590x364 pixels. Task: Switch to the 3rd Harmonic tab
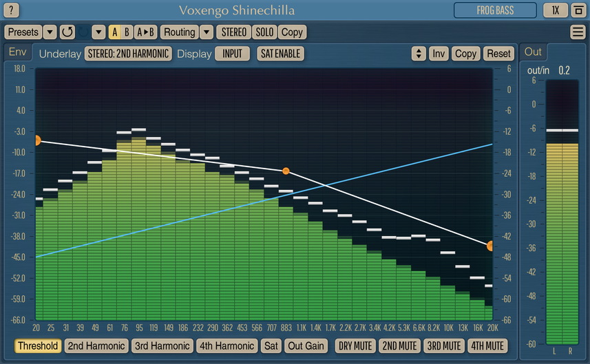[161, 345]
